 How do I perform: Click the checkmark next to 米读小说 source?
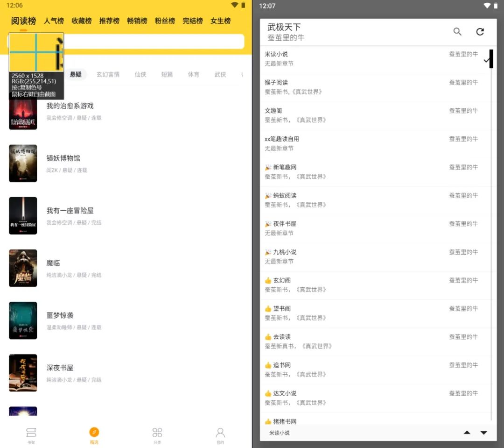pos(487,60)
